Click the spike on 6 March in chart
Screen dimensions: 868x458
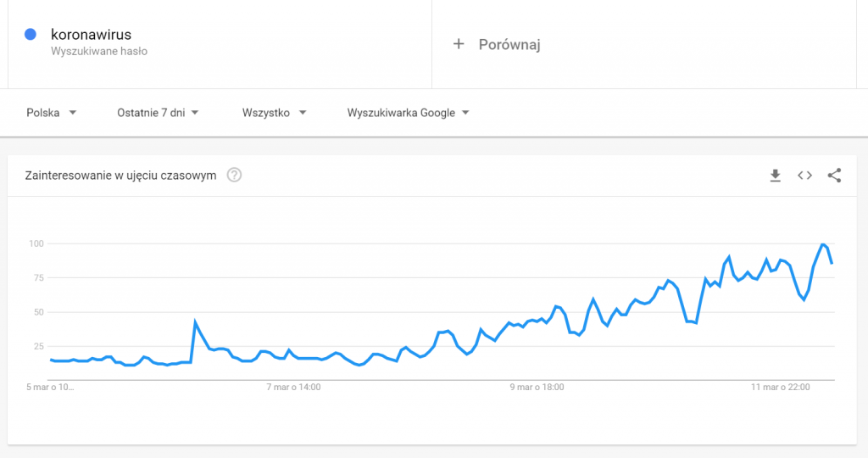(195, 321)
